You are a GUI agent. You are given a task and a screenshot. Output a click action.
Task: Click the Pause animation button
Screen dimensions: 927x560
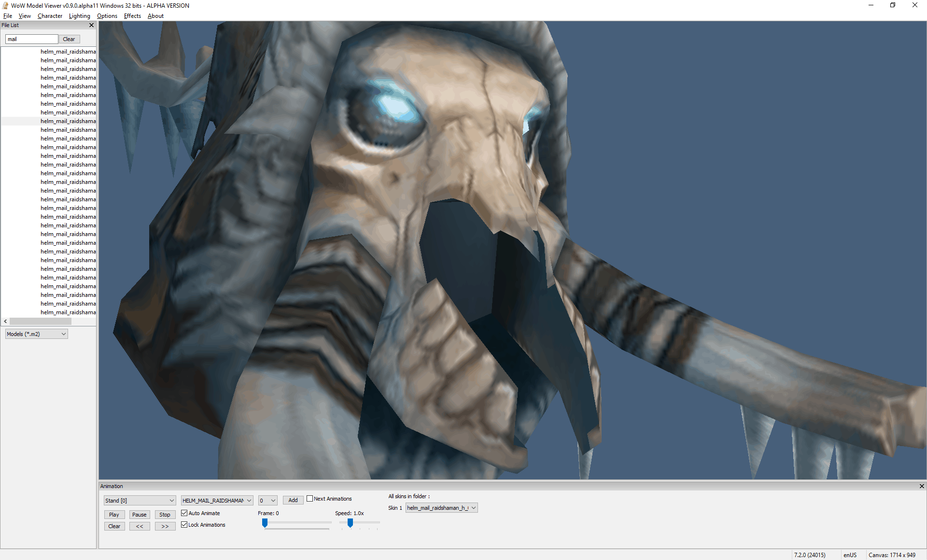[x=140, y=515]
